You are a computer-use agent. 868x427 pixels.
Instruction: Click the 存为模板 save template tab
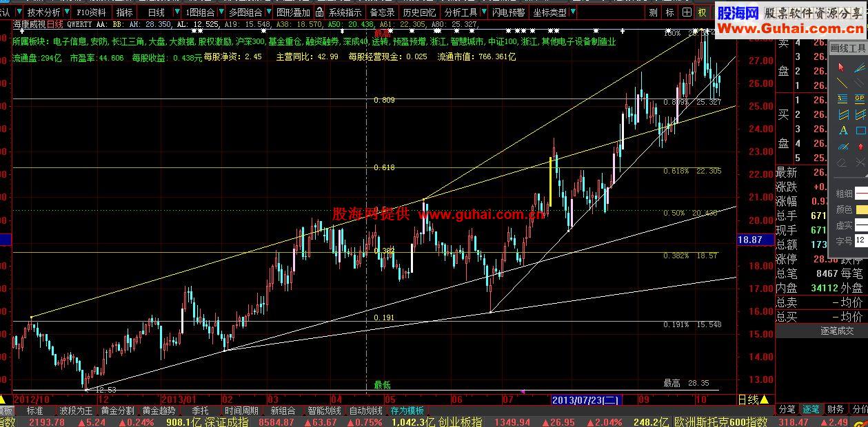(407, 410)
